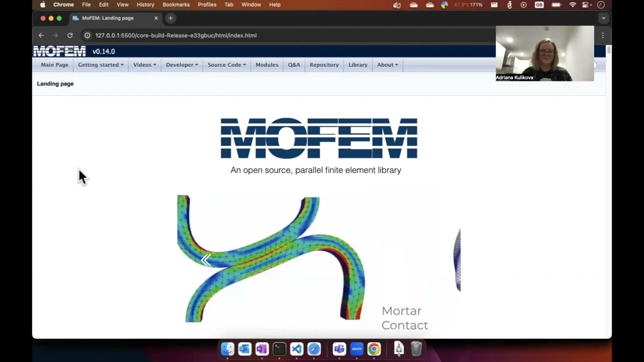Viewport: 644px width, 362px height.
Task: Open Chrome three-dot menu
Action: pyautogui.click(x=603, y=35)
